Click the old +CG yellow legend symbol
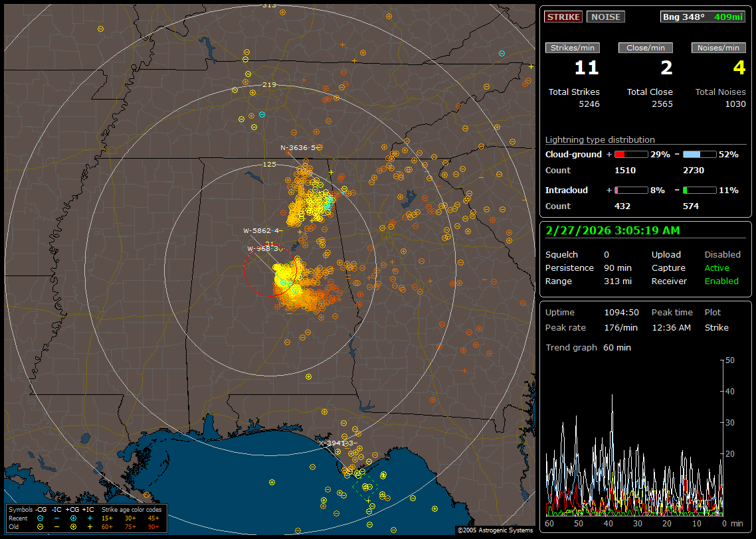The image size is (756, 539). pos(73,526)
